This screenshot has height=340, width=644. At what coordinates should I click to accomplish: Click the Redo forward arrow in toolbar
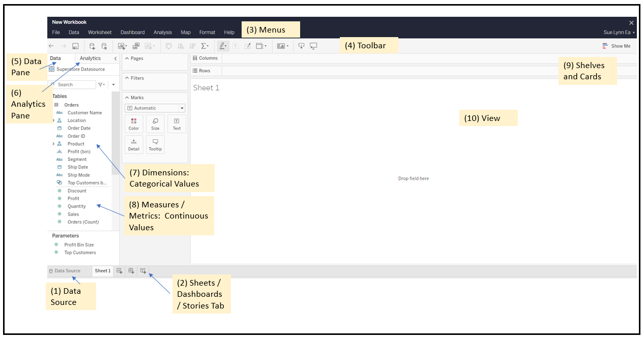coord(63,46)
